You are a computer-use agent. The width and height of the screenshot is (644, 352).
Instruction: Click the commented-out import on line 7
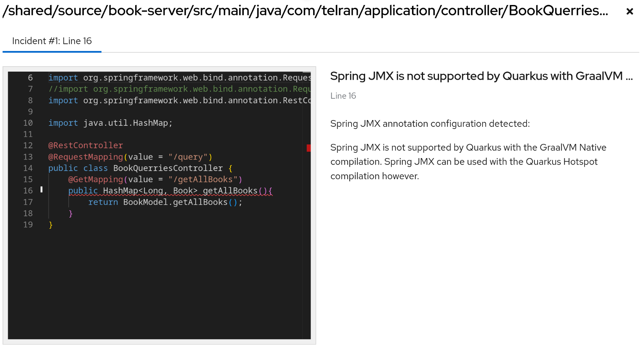tap(179, 89)
